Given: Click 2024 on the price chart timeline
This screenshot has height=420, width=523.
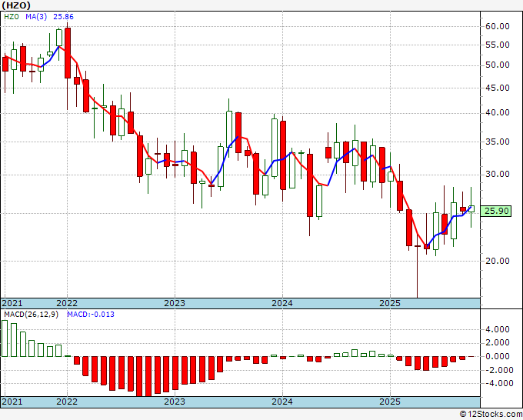Looking at the screenshot, I should point(282,303).
